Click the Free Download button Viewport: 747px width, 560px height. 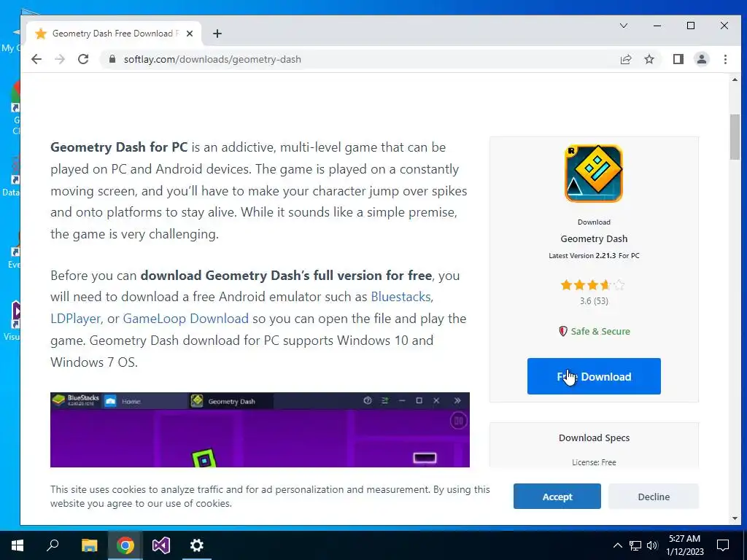594,376
